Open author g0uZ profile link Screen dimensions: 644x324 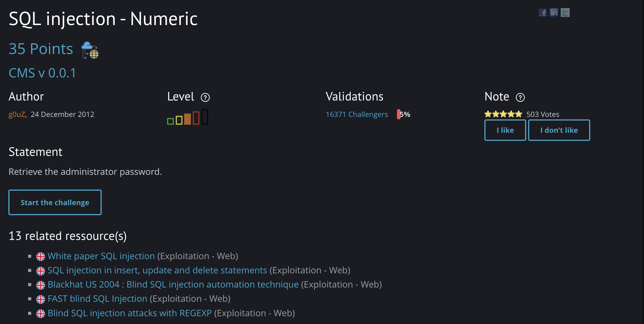[x=17, y=114]
